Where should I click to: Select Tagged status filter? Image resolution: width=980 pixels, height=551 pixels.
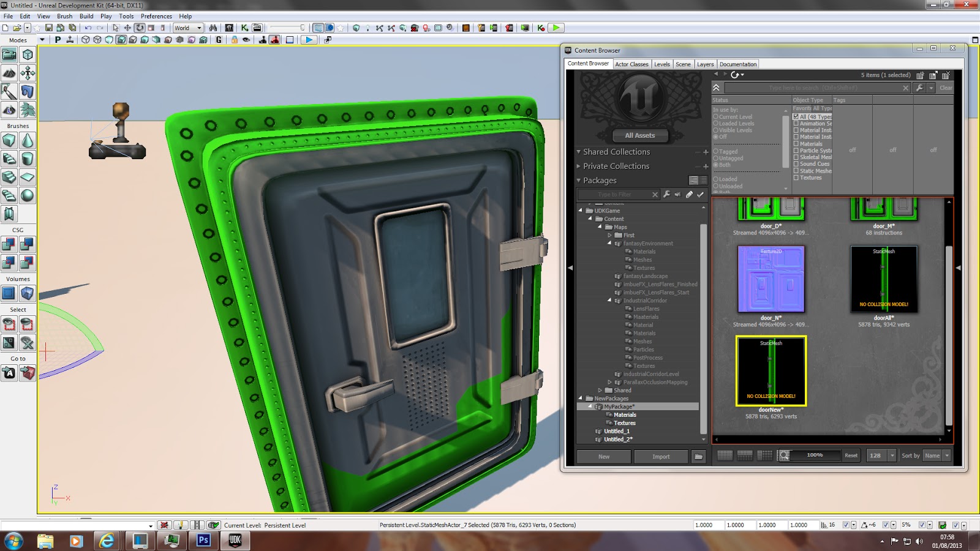[725, 151]
